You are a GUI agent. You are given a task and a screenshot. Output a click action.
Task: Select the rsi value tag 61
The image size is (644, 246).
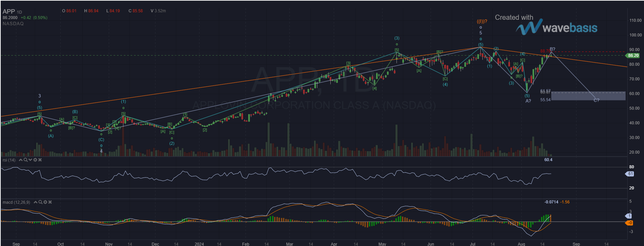630,174
